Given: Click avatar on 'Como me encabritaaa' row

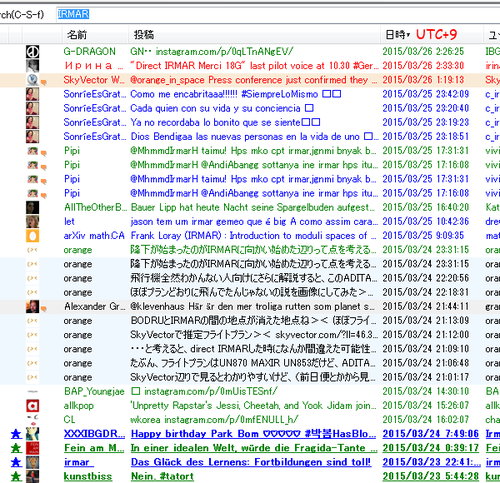Looking at the screenshot, I should point(32,94).
